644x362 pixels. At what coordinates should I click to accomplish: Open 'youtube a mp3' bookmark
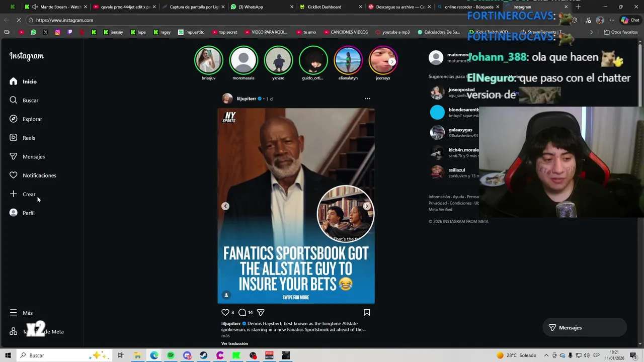(392, 32)
